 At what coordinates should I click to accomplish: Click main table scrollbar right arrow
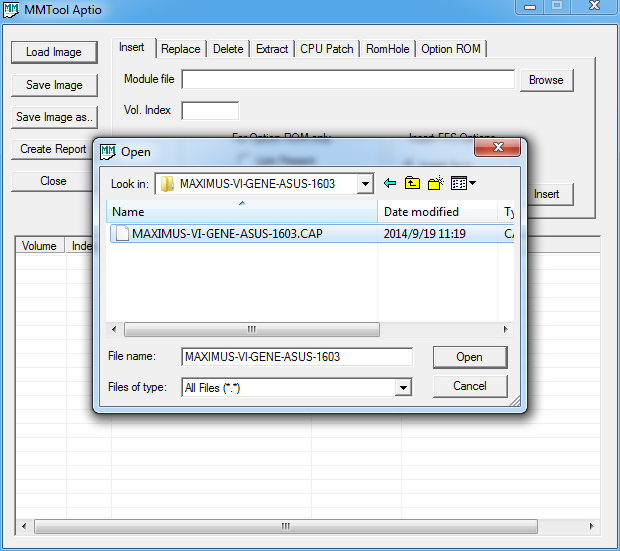[x=592, y=526]
